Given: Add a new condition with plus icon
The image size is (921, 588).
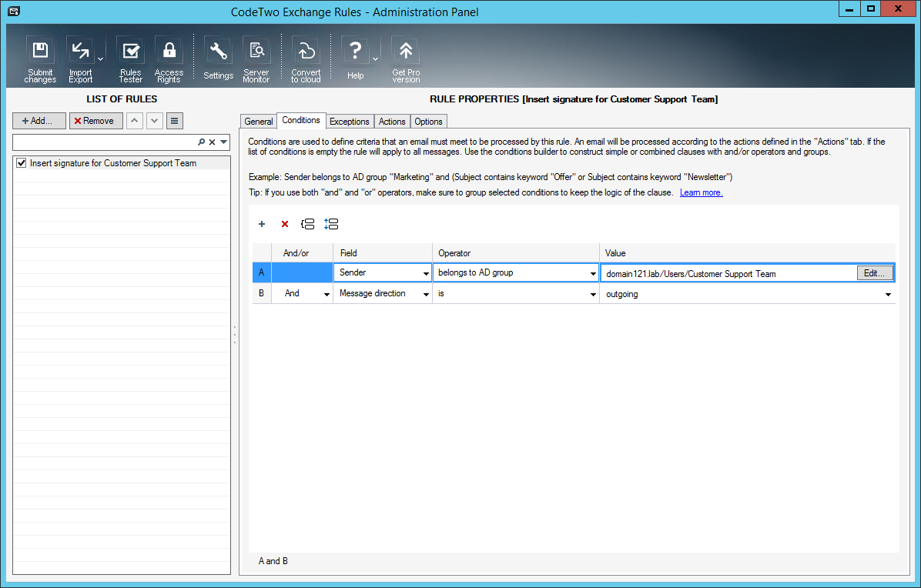Looking at the screenshot, I should pos(262,224).
